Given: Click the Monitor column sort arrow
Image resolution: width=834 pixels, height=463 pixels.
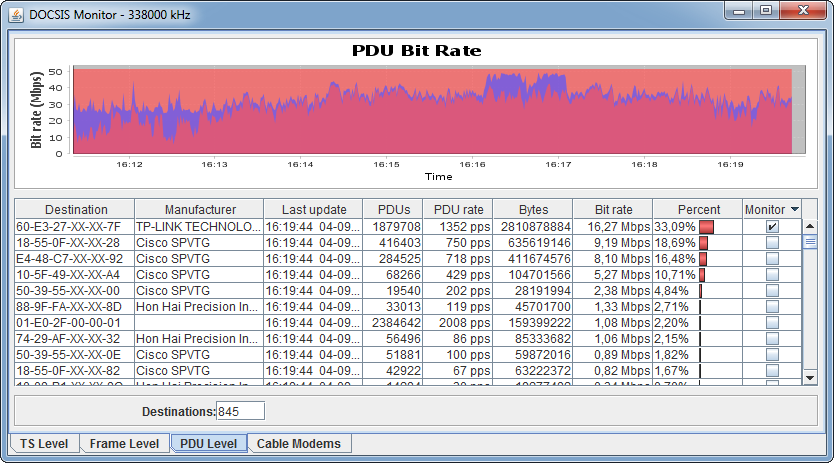Looking at the screenshot, I should tap(795, 209).
